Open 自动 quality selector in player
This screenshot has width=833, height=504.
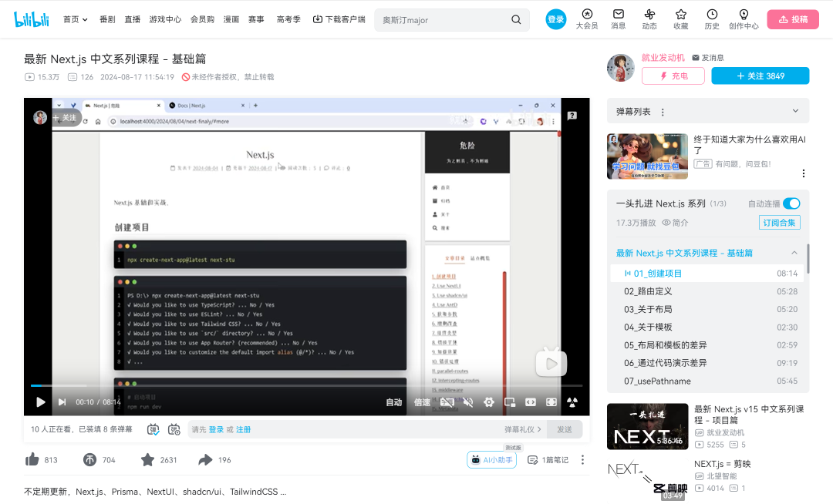pos(393,402)
